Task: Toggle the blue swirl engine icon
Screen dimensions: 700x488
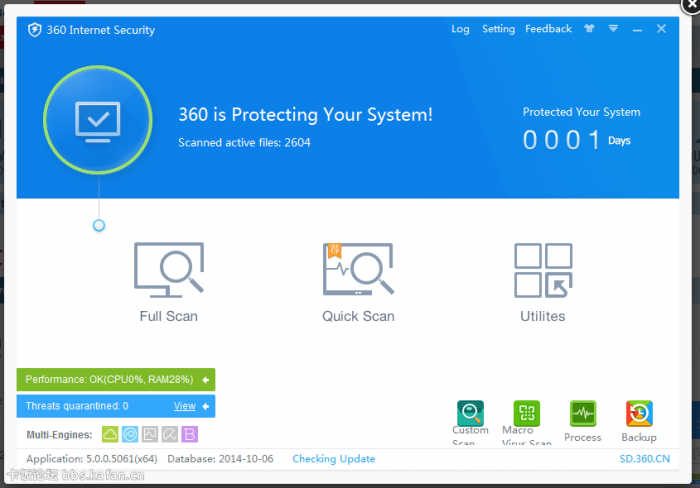Action: pyautogui.click(x=130, y=434)
